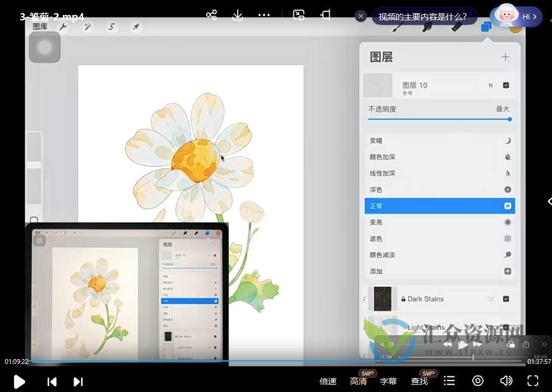Toggle the Dark Stains layer visibility checkbox
This screenshot has width=552, height=392.
(507, 299)
